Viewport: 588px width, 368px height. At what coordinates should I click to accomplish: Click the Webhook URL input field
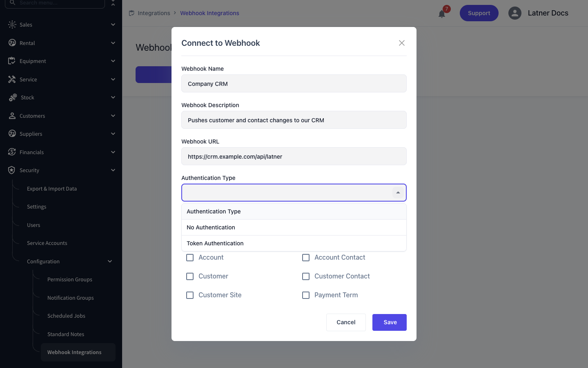(x=294, y=156)
